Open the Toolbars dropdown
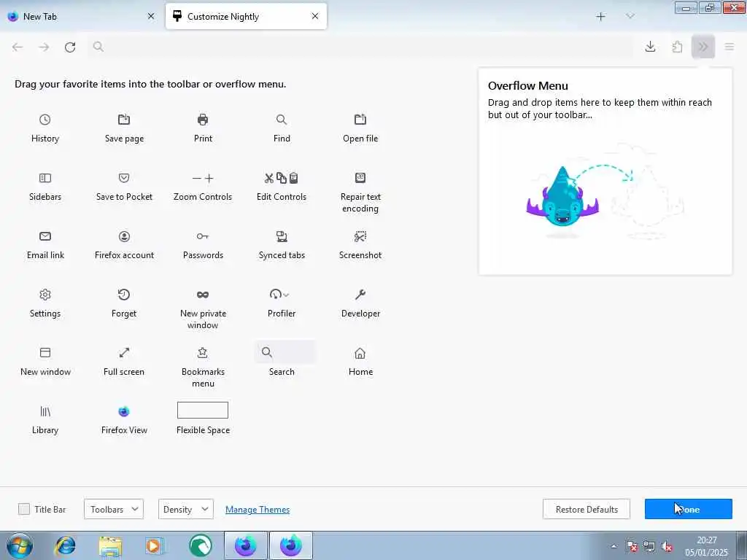The height and width of the screenshot is (560, 747). point(113,509)
